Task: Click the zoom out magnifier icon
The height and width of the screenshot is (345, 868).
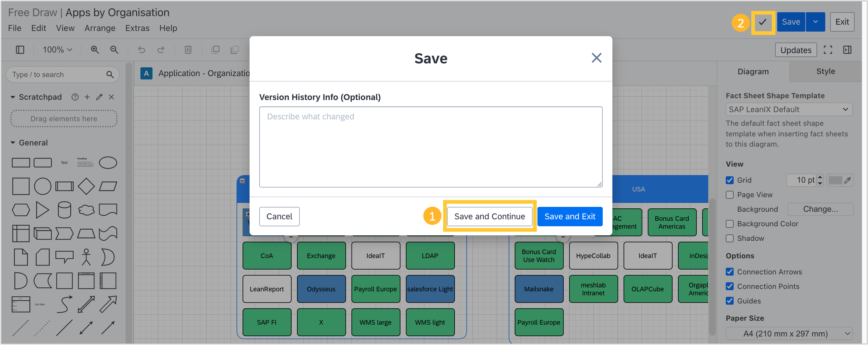Action: pyautogui.click(x=114, y=50)
